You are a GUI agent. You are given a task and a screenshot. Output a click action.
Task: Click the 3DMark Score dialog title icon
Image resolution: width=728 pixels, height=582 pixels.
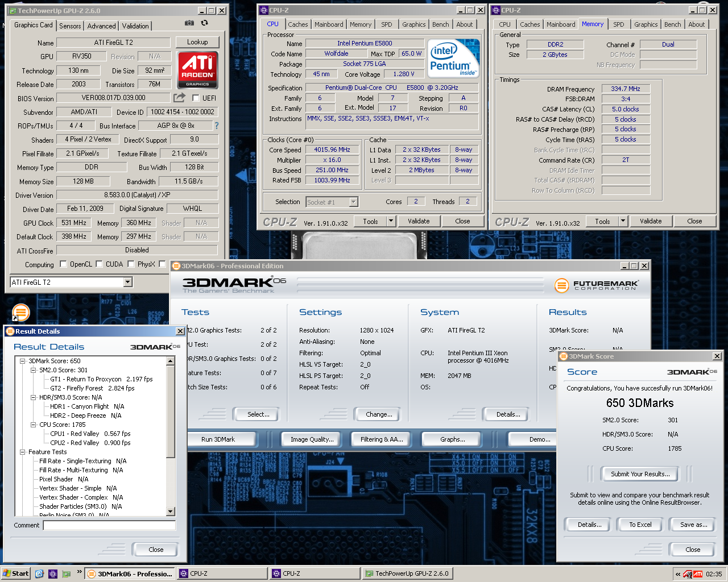tap(564, 356)
